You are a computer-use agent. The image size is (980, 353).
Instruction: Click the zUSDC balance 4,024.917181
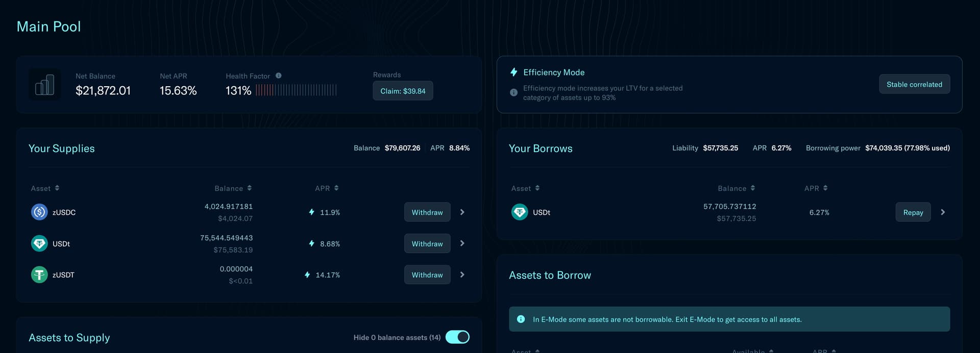click(x=229, y=206)
